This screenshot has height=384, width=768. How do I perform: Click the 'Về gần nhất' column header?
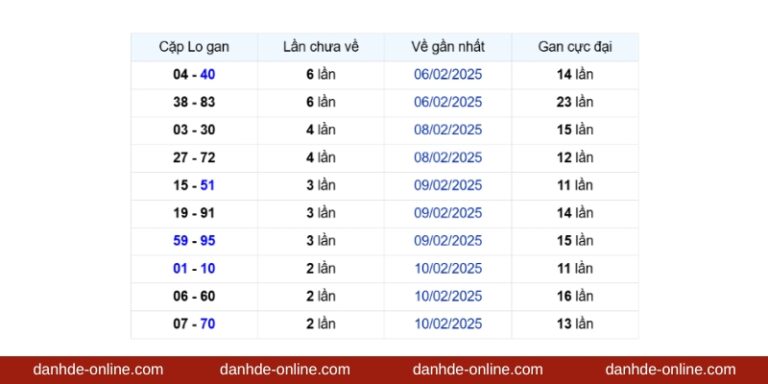tap(448, 47)
